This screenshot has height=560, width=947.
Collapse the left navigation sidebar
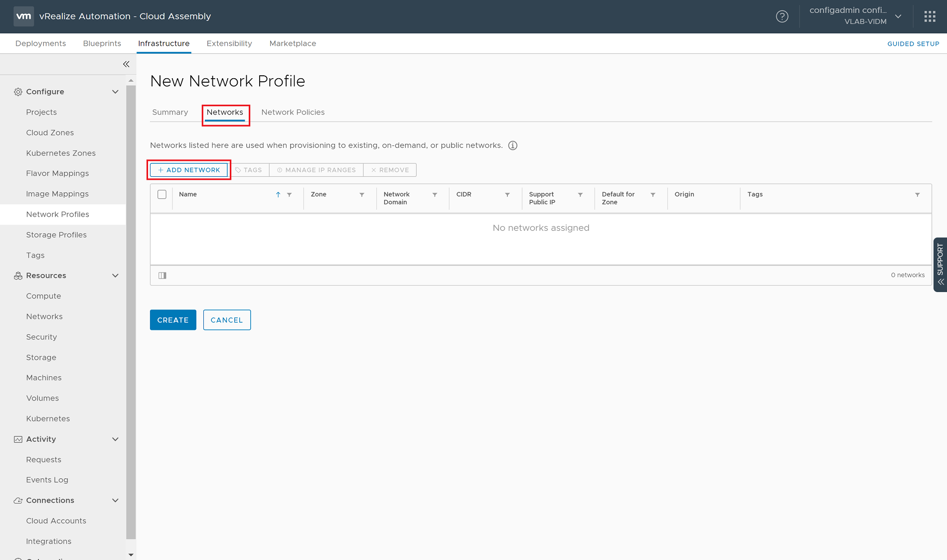click(x=126, y=64)
